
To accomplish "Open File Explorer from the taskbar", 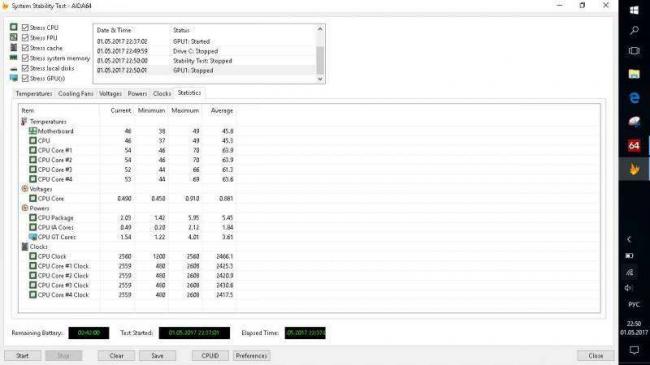I will pos(634,74).
